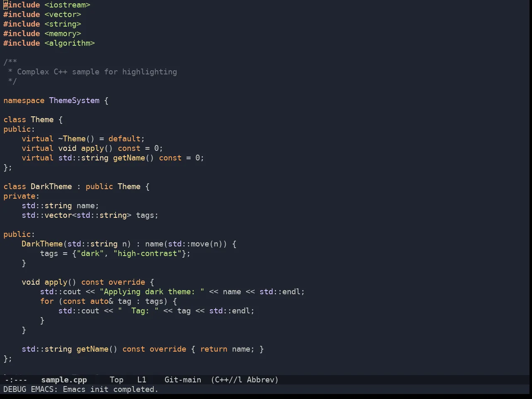The width and height of the screenshot is (532, 399).
Task: Click the C++//l major mode indicator
Action: click(227, 380)
